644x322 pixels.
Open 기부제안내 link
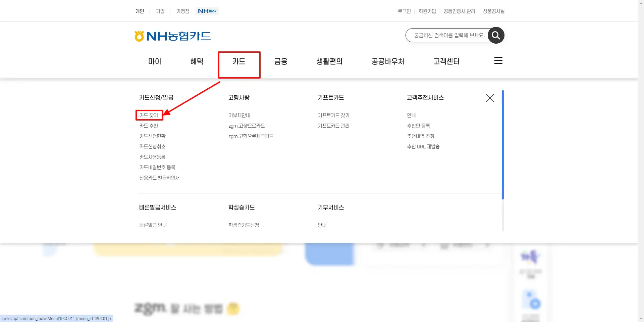point(239,115)
